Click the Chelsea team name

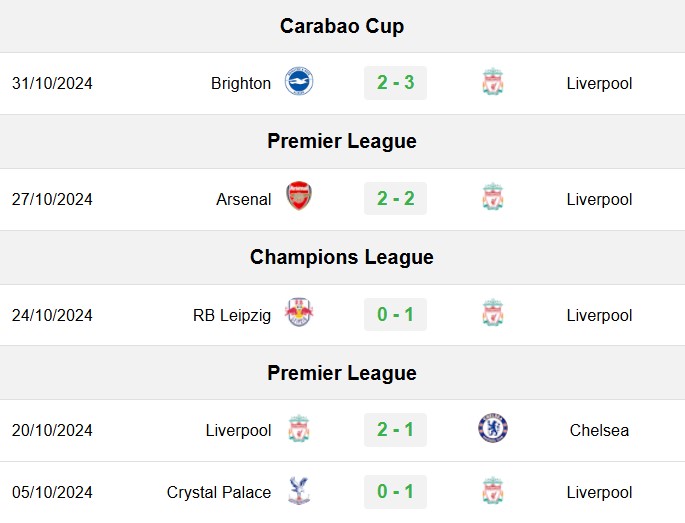(x=599, y=430)
